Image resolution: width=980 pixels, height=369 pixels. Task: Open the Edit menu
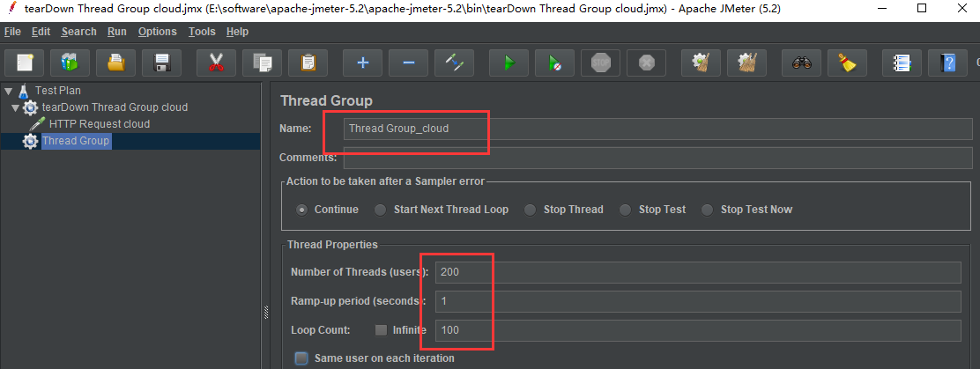coord(41,32)
